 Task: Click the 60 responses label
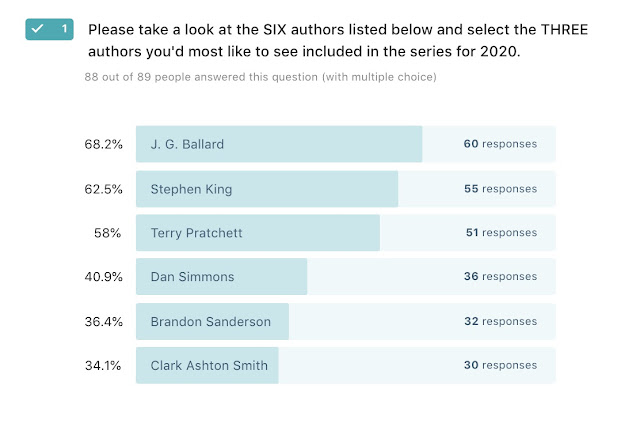(500, 144)
